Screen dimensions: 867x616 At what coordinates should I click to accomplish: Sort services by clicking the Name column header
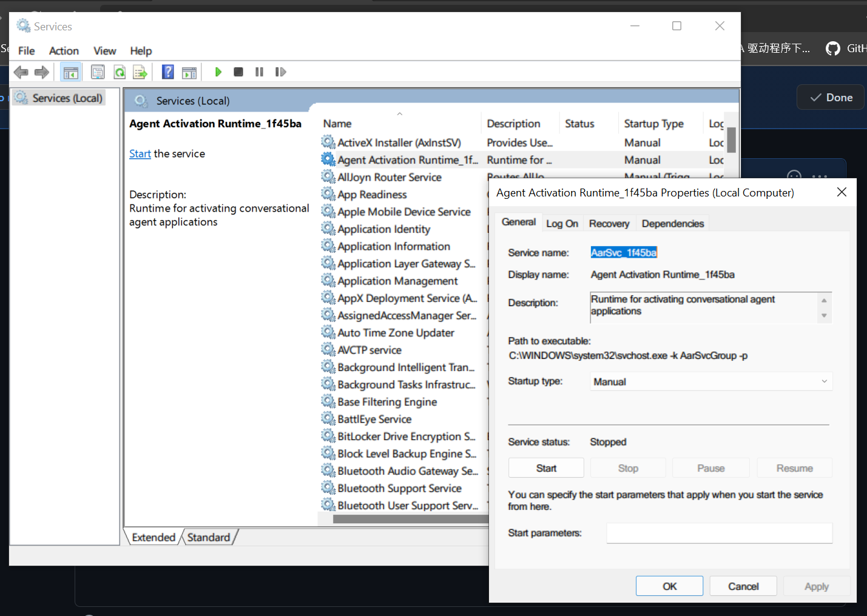click(337, 123)
